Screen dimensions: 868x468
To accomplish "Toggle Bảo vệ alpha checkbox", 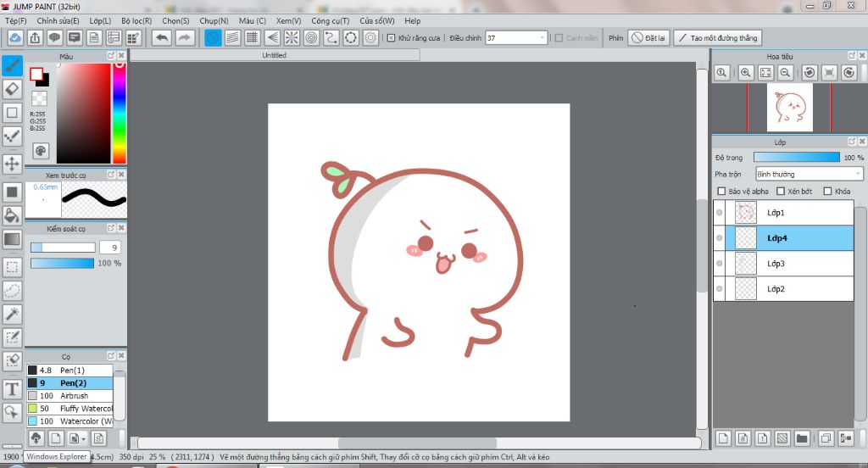I will [721, 191].
